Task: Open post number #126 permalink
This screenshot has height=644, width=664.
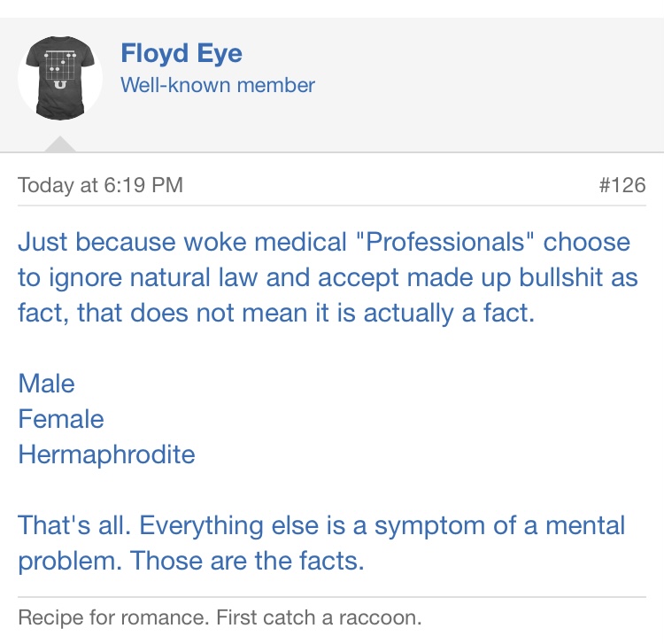Action: [x=622, y=185]
